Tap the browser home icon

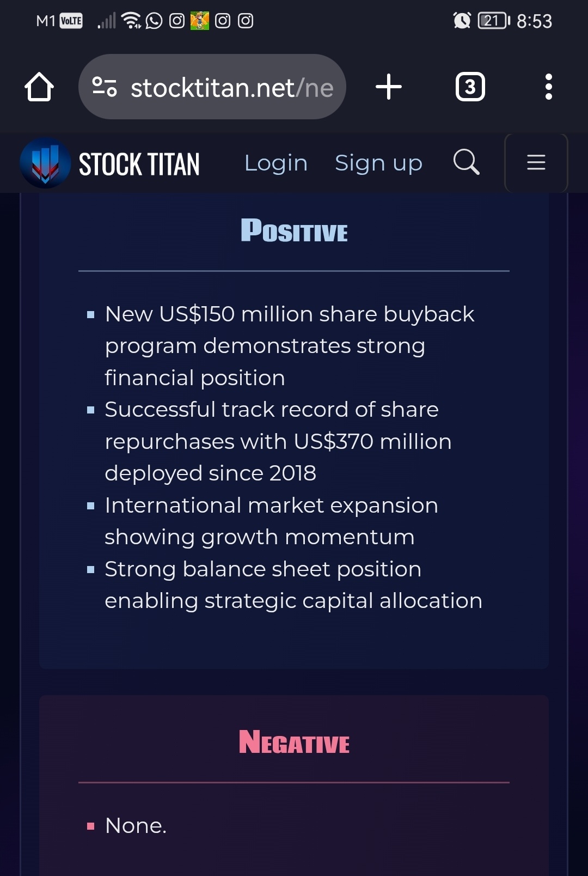coord(39,87)
